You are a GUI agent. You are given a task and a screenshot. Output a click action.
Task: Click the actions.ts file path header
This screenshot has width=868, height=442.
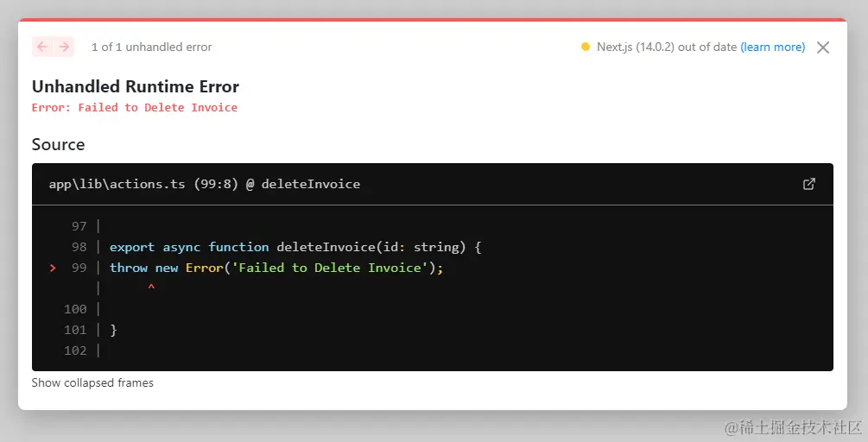[205, 184]
